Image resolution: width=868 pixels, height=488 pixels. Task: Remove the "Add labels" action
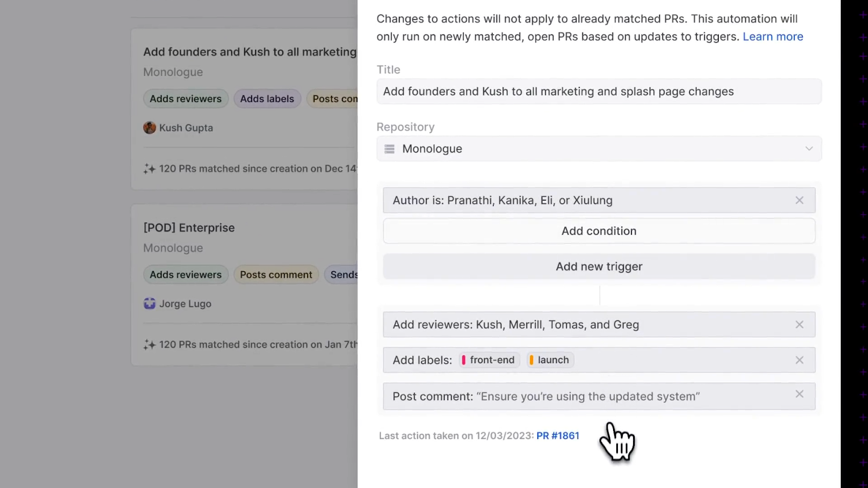pos(799,359)
